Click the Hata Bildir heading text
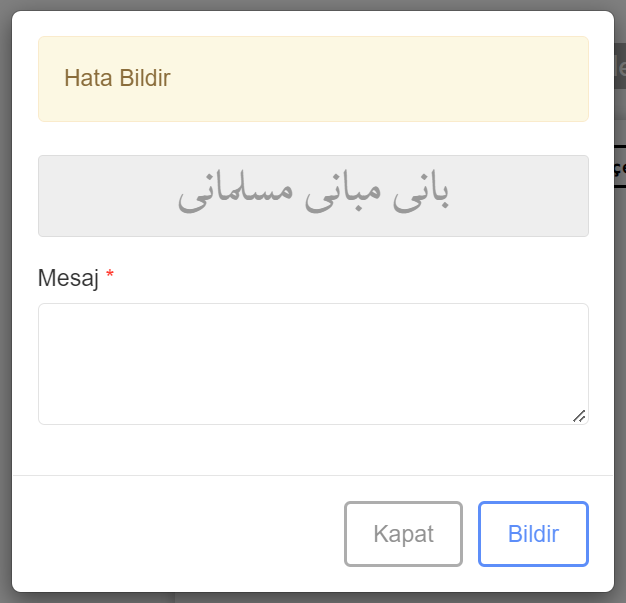Screen dimensions: 626x603 (117, 79)
